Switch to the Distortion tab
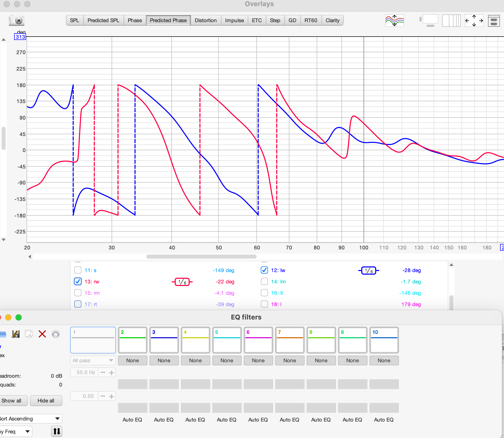The width and height of the screenshot is (504, 438). tap(206, 20)
